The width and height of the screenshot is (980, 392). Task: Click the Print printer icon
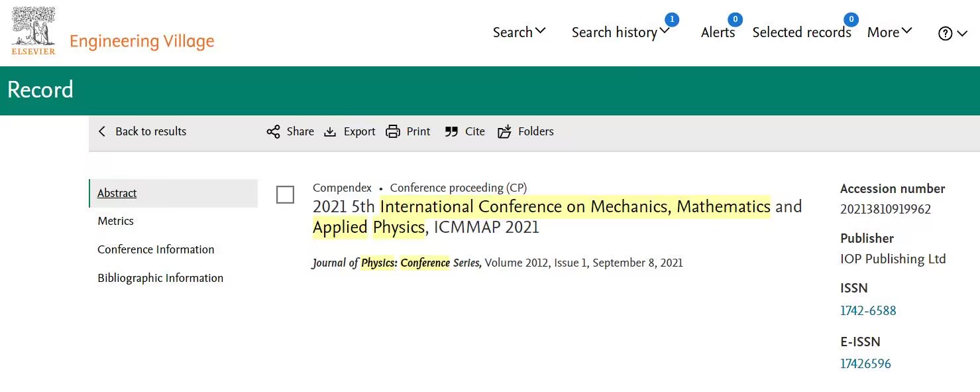(x=393, y=131)
